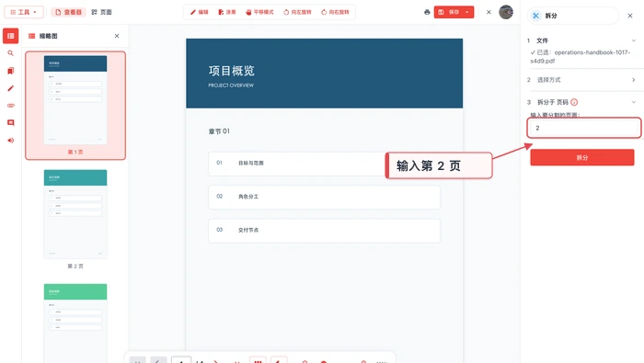
Task: Switch to the 查看器 viewer tab
Action: coord(69,12)
